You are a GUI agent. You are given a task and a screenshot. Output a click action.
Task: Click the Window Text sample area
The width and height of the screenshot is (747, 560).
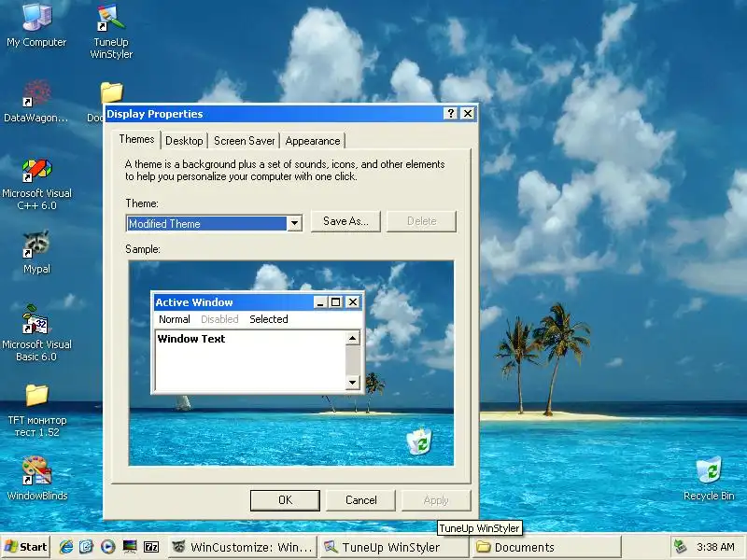(250, 360)
